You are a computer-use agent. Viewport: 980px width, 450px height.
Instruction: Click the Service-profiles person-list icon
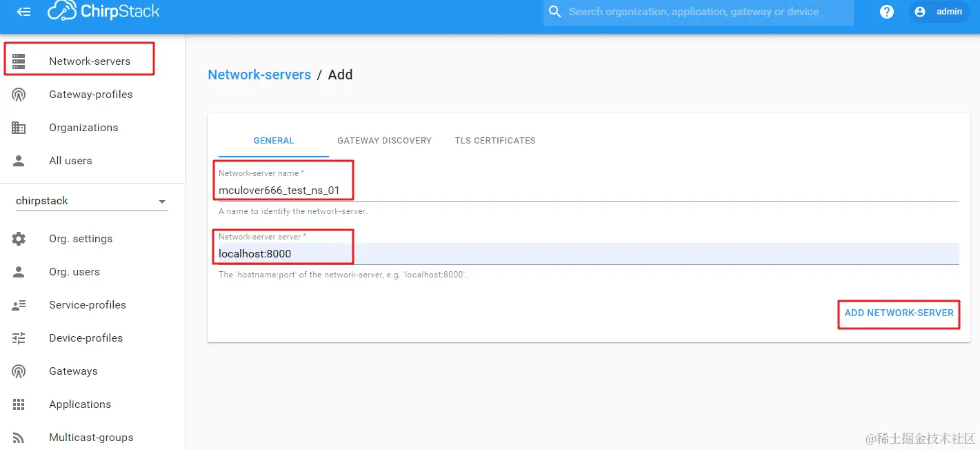pyautogui.click(x=19, y=305)
